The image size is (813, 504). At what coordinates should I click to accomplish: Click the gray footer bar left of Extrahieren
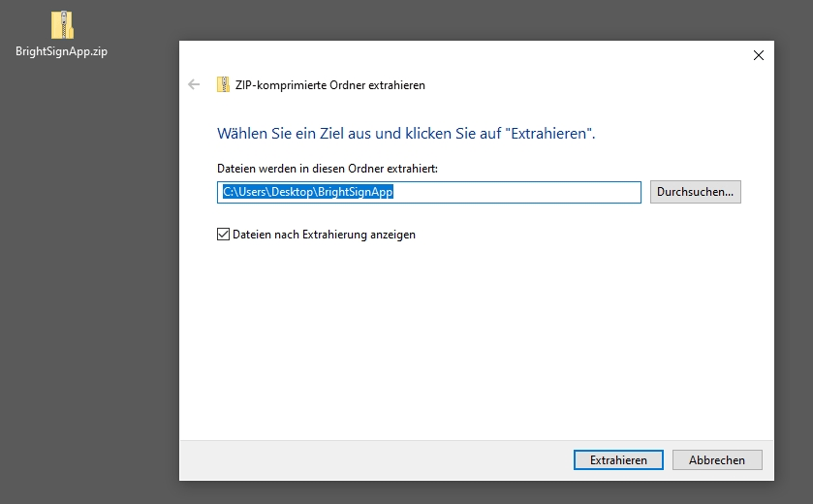pyautogui.click(x=368, y=460)
